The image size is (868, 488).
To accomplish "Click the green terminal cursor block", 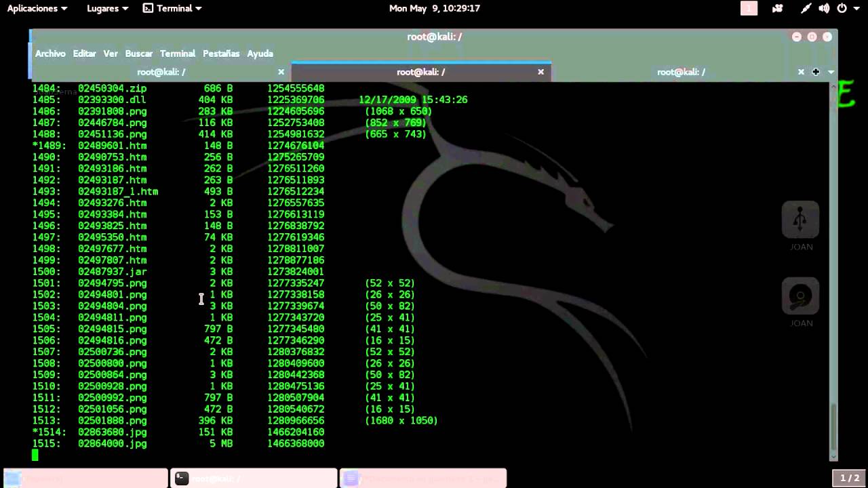I will 35,455.
